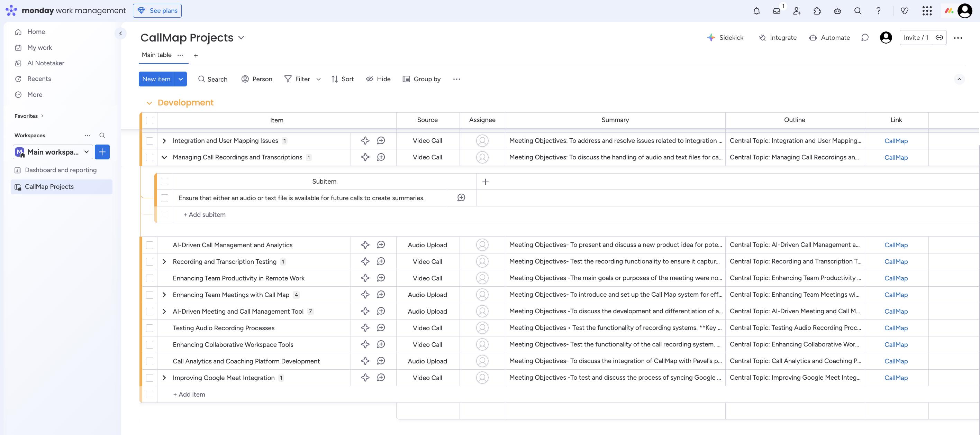
Task: Open Filter advanced options arrow
Action: tap(318, 79)
